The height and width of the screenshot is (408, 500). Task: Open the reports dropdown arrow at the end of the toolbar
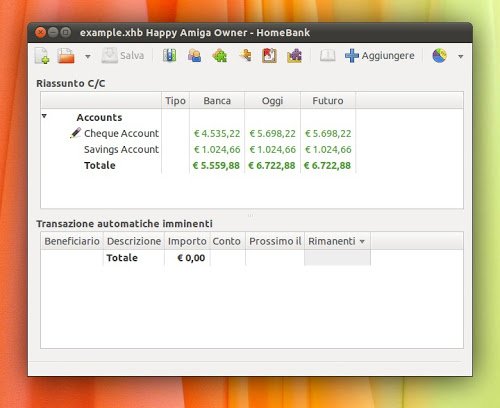461,56
